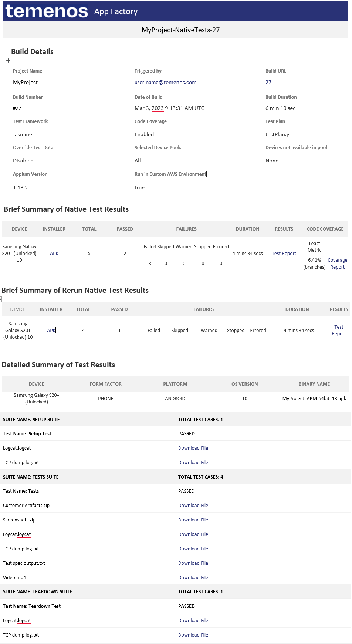The height and width of the screenshot is (644, 352).
Task: Download the Video.mp4 recording
Action: point(193,578)
